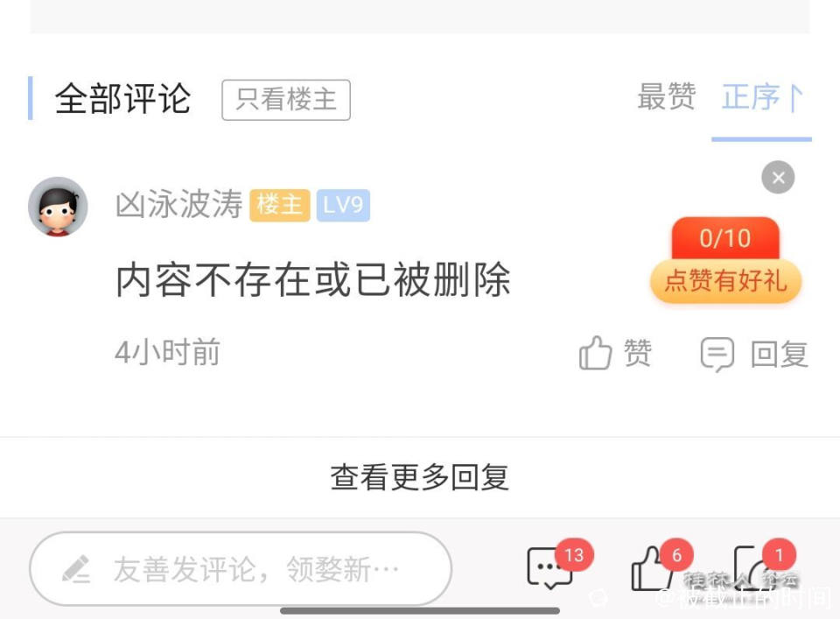Open 凶泳波涛's avatar picture
Viewport: 840px width, 619px height.
[x=58, y=207]
